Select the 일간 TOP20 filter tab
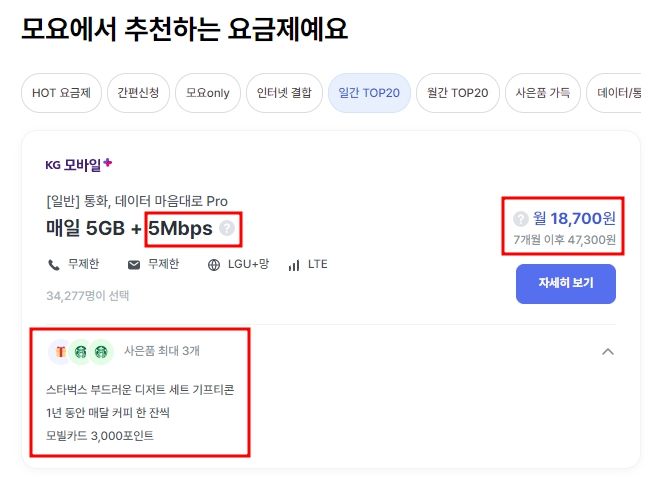This screenshot has width=660, height=477. point(369,93)
